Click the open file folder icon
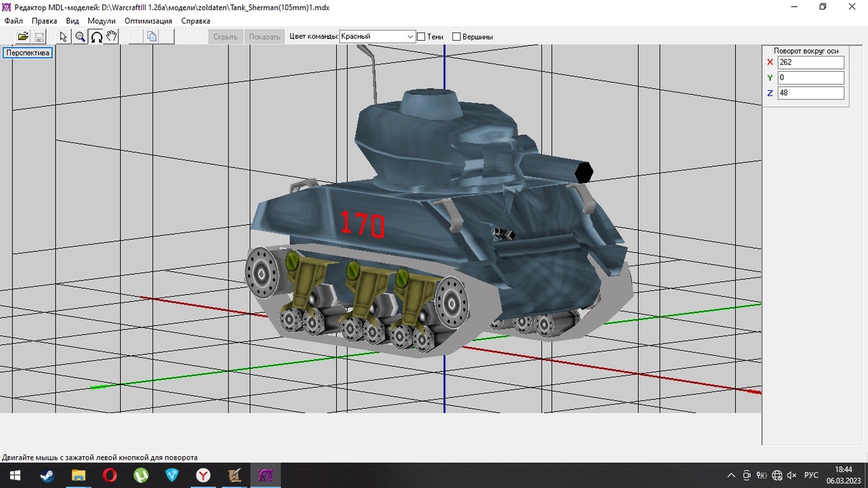 coord(23,37)
